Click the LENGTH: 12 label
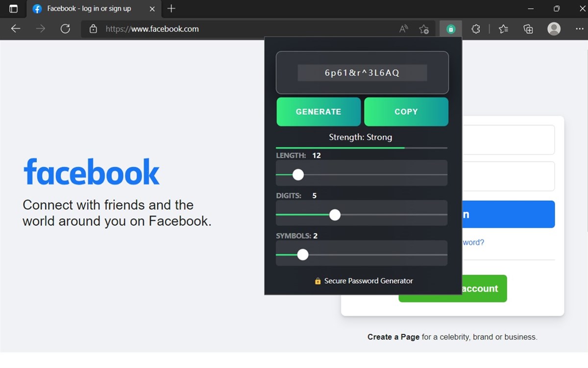The height and width of the screenshot is (368, 588). point(298,156)
